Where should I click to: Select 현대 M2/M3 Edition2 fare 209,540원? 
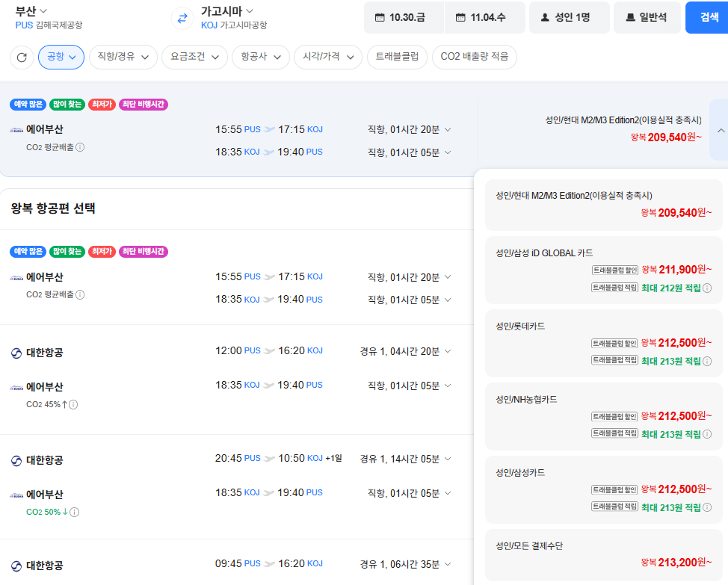click(604, 205)
